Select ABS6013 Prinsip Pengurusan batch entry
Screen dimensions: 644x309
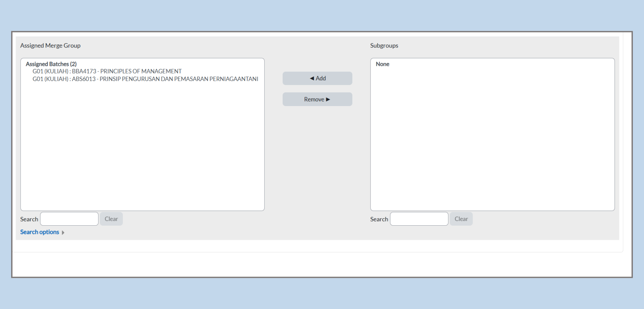pyautogui.click(x=145, y=79)
